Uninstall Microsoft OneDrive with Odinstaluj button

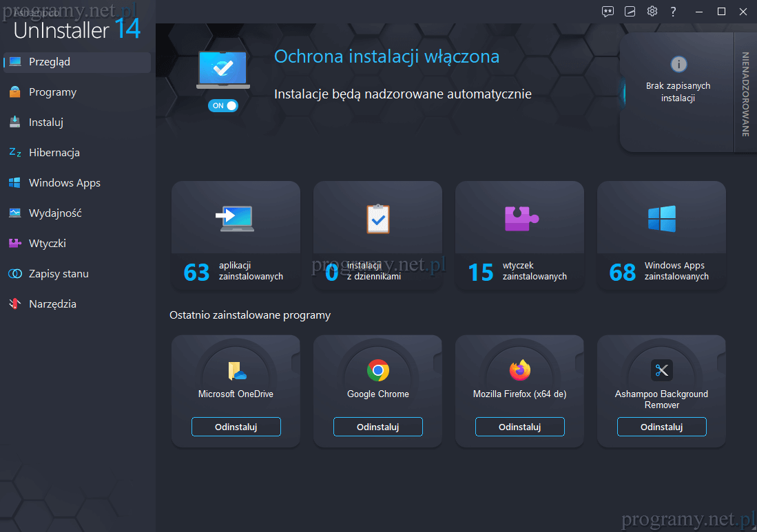tap(236, 427)
